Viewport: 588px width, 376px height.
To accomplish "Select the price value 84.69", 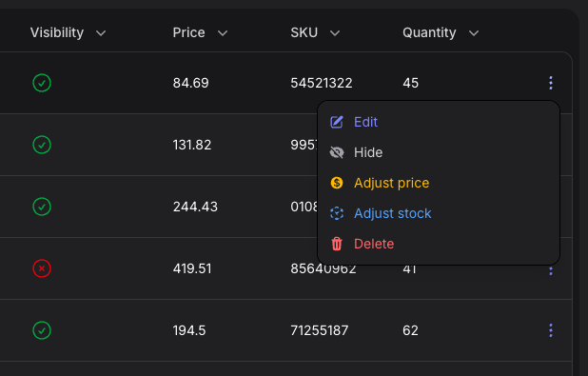I will (190, 83).
